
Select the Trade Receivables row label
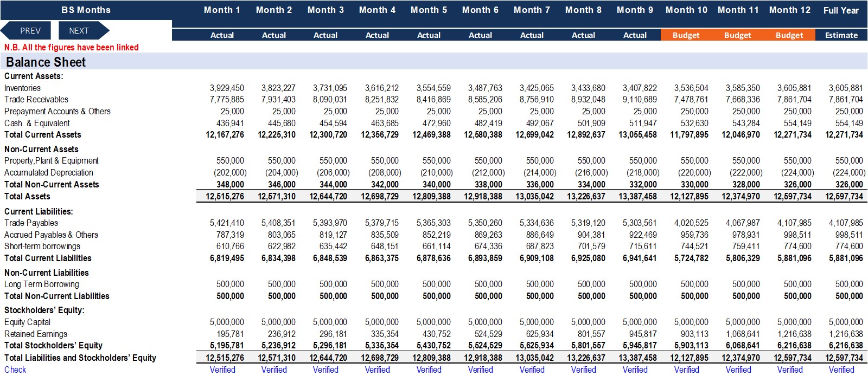click(x=36, y=99)
